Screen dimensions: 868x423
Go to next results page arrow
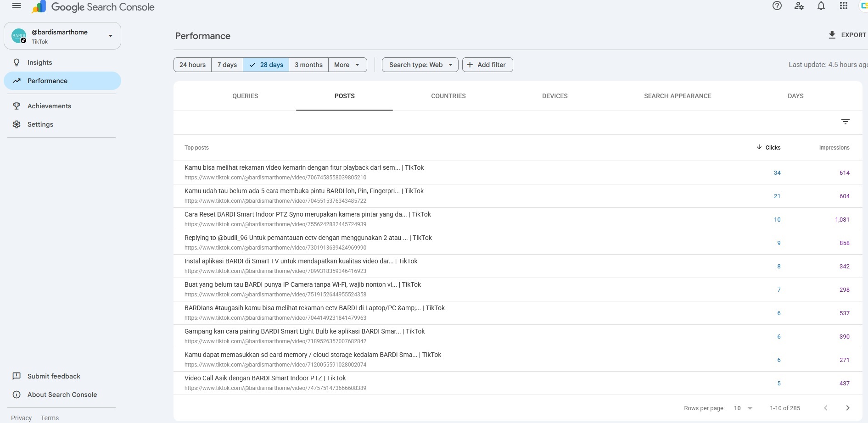point(847,408)
